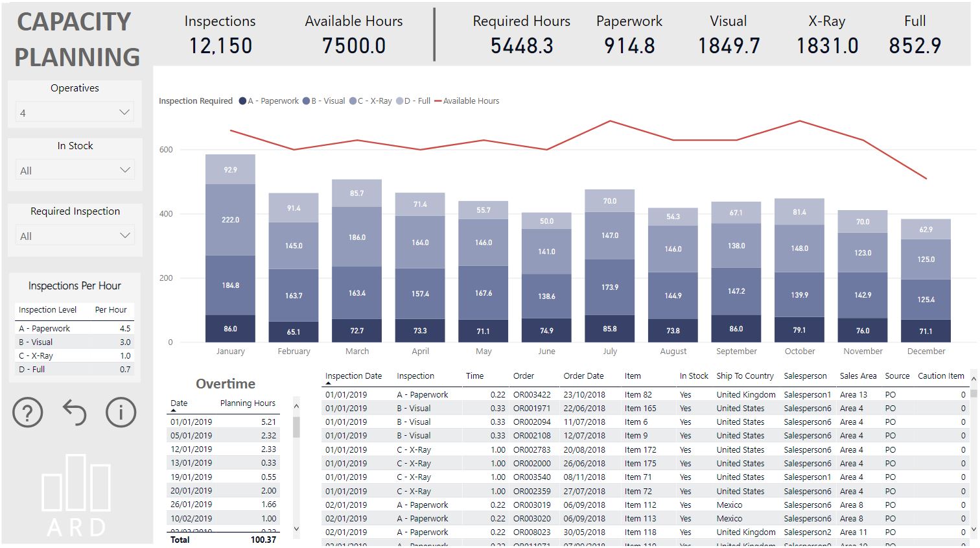Open the info circle icon
Viewport: 980px width, 548px height.
121,412
